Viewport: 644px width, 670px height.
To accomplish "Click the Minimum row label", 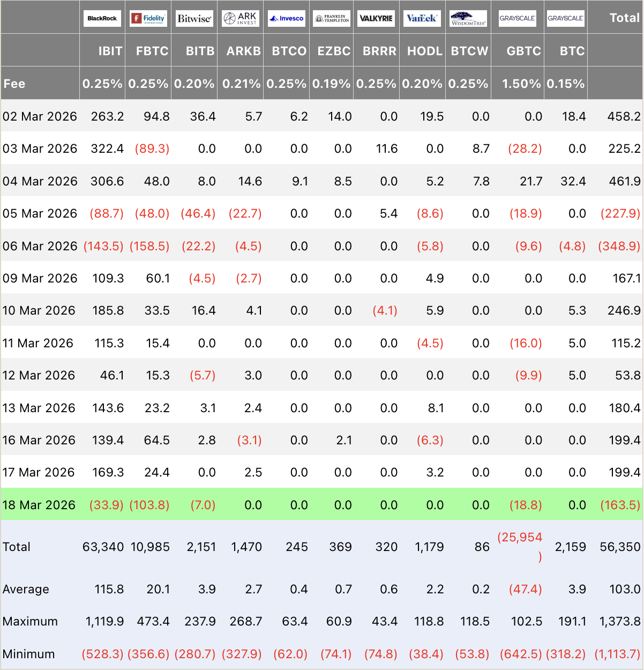I will tap(29, 654).
